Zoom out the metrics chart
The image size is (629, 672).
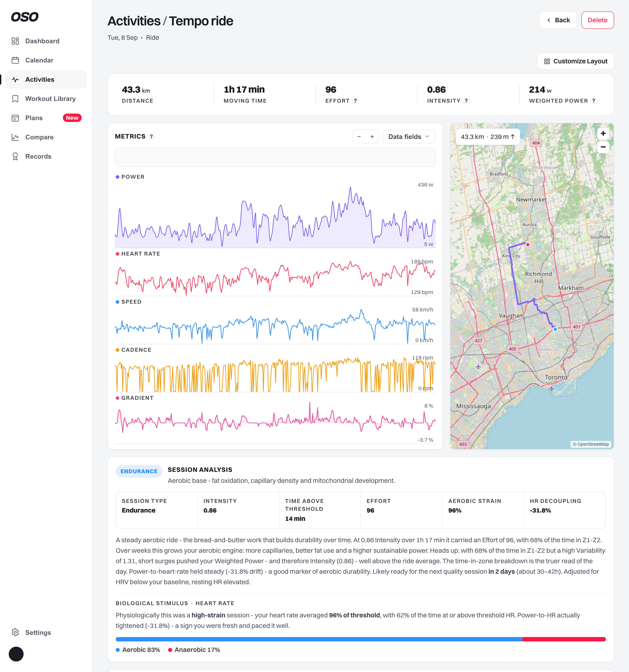(359, 137)
